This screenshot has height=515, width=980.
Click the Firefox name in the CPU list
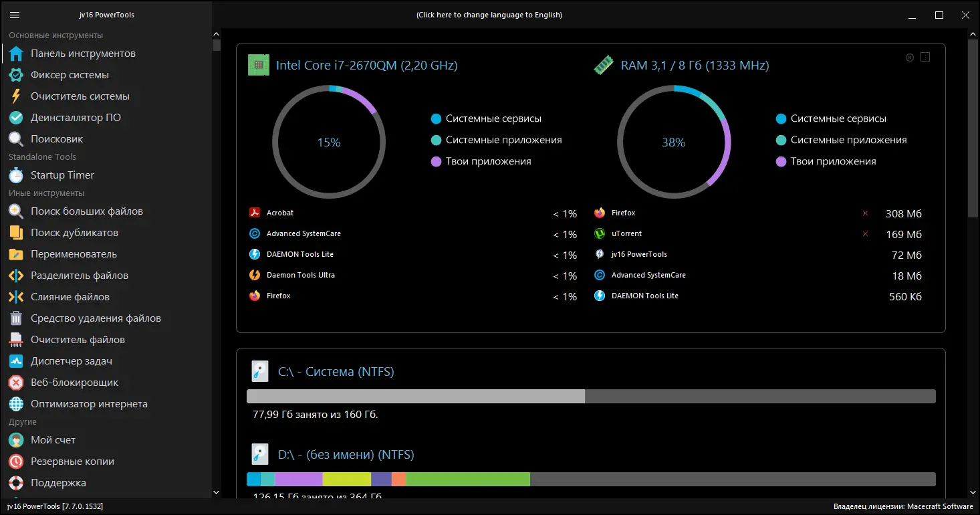point(279,296)
